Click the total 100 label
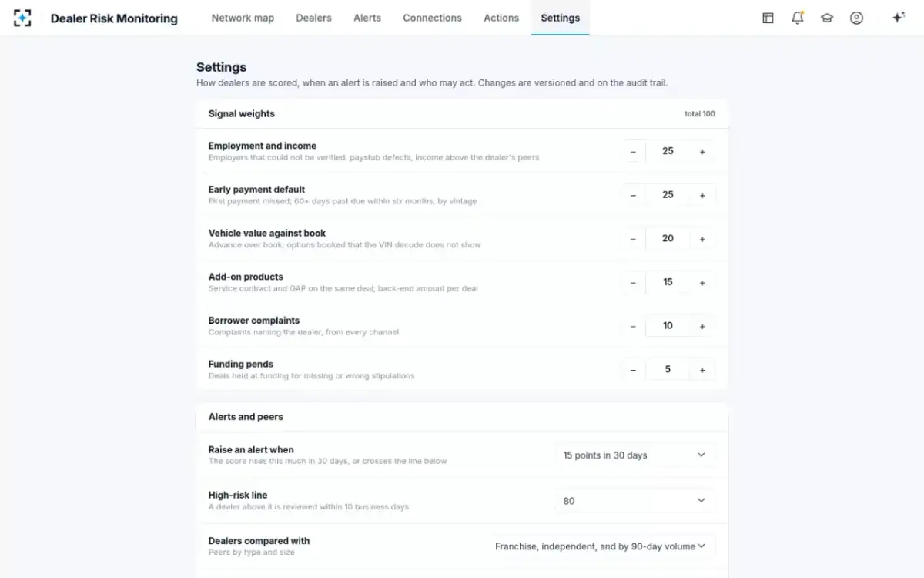The height and width of the screenshot is (578, 924). 699,114
